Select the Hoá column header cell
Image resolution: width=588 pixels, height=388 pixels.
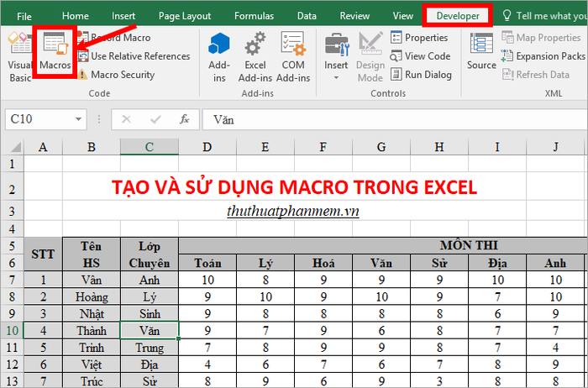pos(323,262)
